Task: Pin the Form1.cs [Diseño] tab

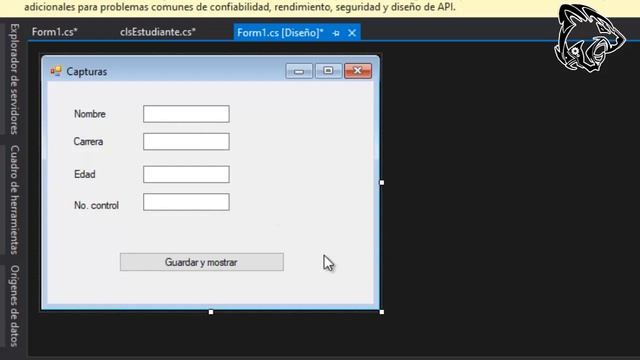Action: pyautogui.click(x=336, y=33)
